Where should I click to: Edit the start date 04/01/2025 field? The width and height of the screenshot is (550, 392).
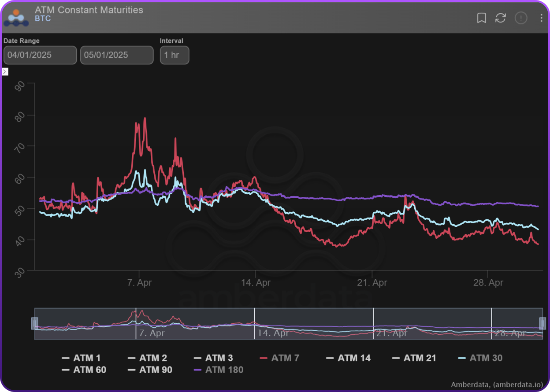tap(40, 55)
